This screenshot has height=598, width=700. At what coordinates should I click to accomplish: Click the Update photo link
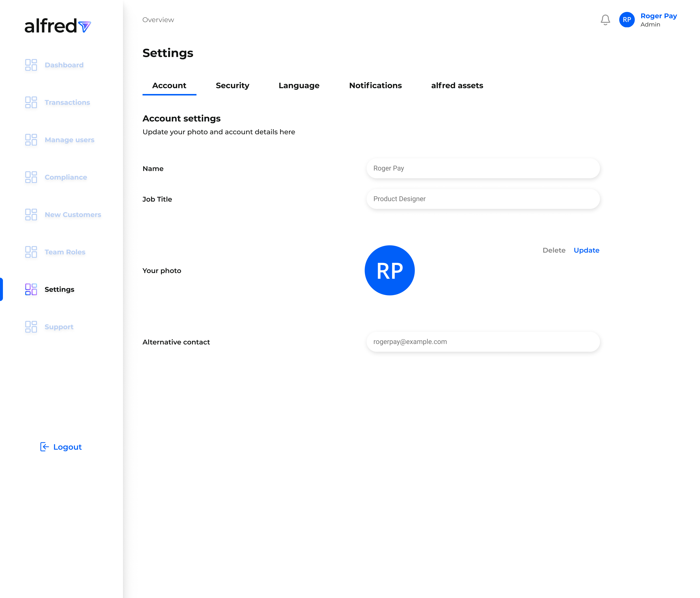point(586,250)
